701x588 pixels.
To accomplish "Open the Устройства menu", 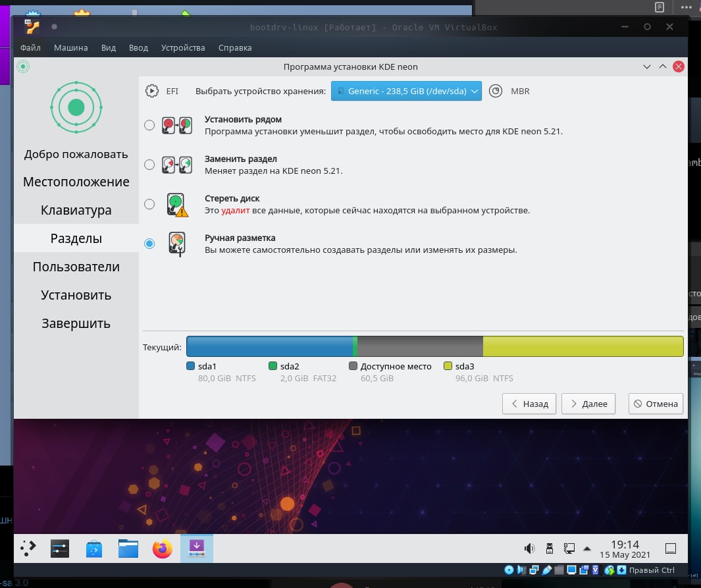I will click(183, 48).
